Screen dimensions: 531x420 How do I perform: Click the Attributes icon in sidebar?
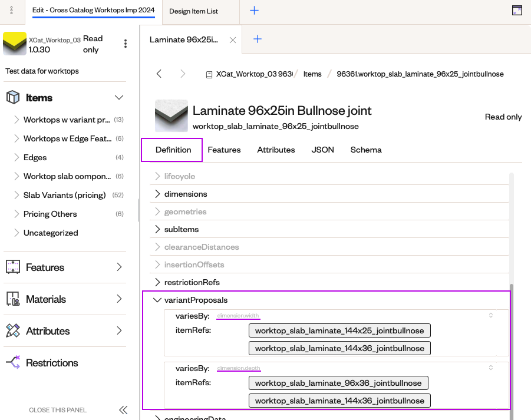(x=13, y=330)
